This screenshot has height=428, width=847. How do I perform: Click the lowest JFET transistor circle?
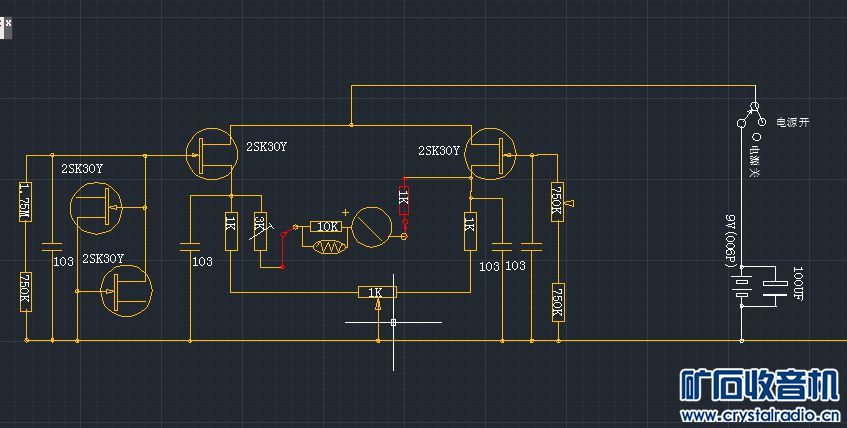click(127, 291)
